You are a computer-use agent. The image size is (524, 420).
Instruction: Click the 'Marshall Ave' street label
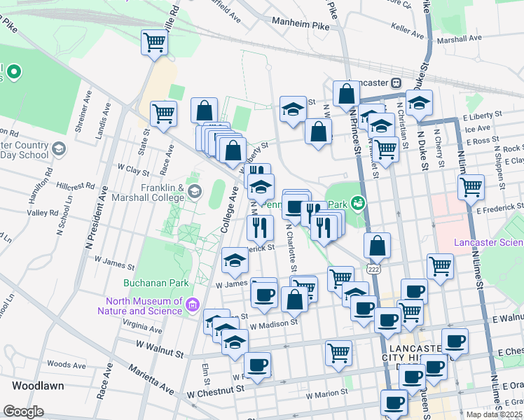point(460,39)
